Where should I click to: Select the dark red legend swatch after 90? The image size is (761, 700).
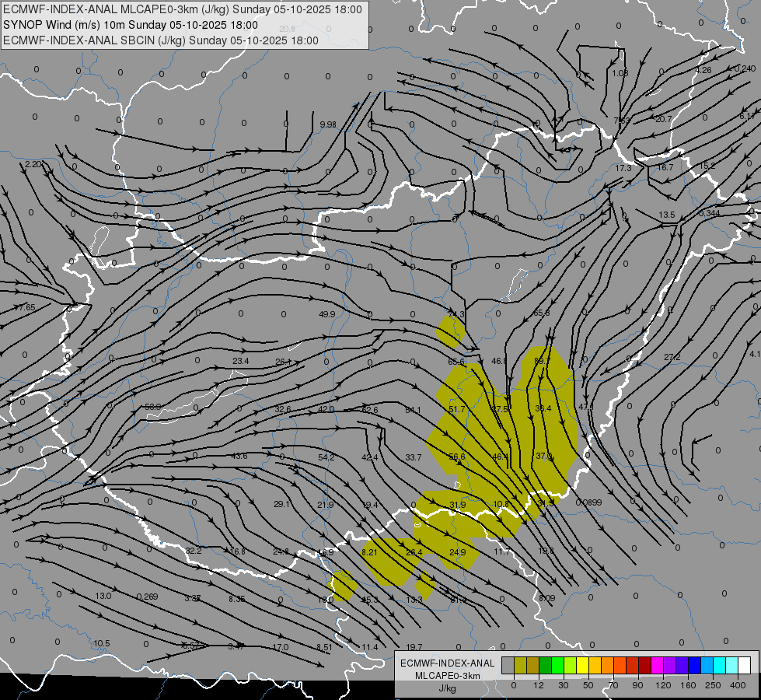tap(645, 666)
